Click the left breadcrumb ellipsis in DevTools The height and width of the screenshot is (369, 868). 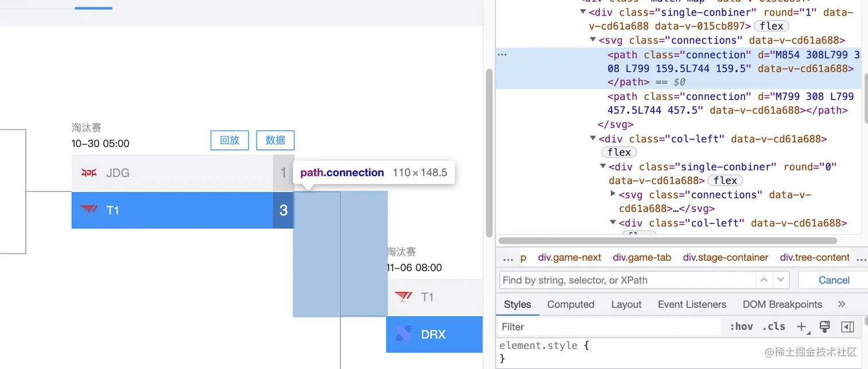508,257
